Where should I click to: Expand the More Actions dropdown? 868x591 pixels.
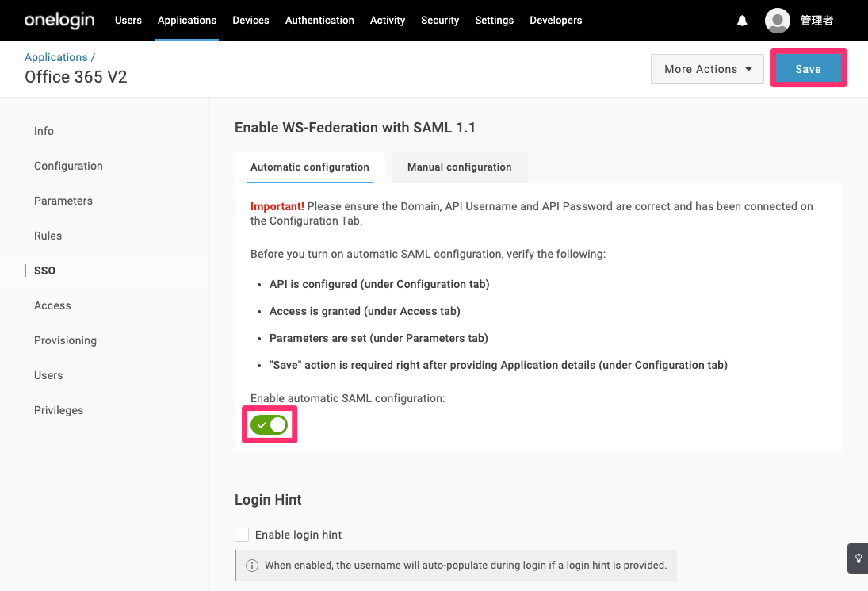coord(707,69)
